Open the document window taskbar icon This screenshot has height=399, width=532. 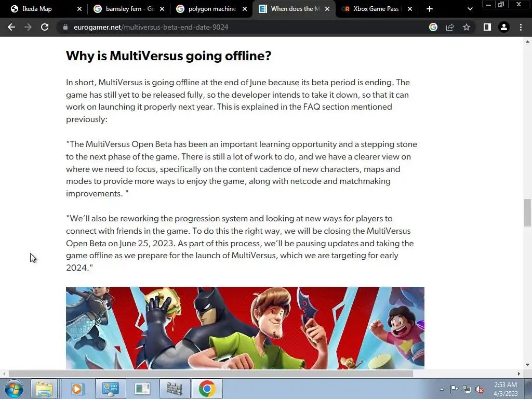(142, 389)
